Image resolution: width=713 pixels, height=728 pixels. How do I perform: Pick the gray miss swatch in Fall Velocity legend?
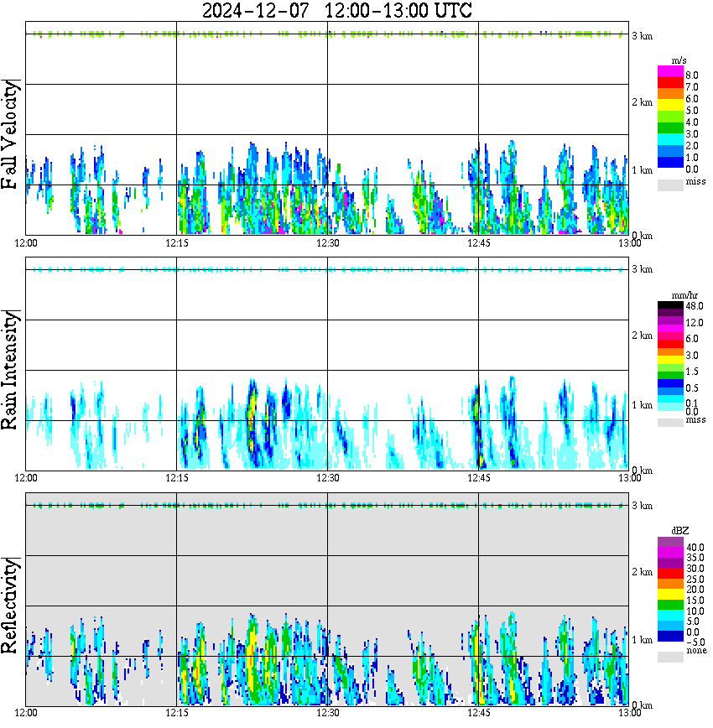[670, 185]
